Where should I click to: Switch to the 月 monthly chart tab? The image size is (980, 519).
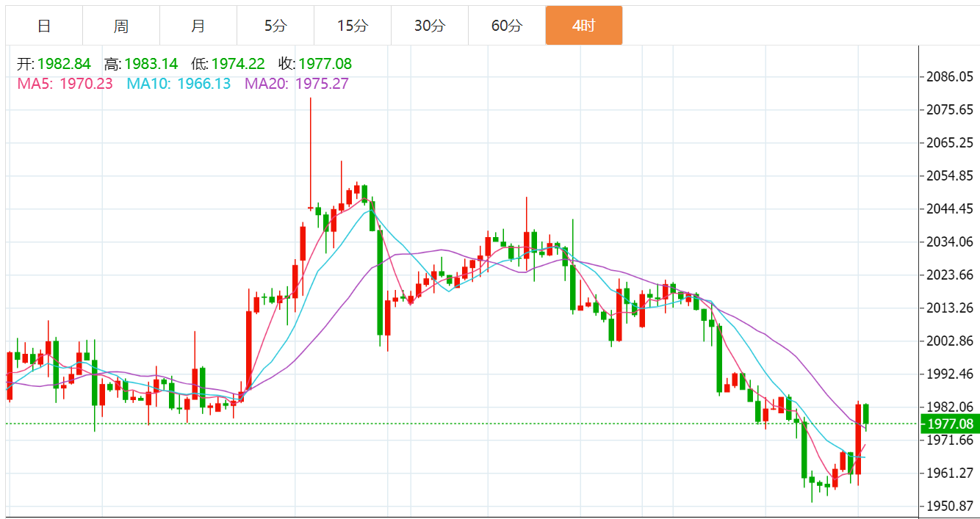pyautogui.click(x=198, y=26)
